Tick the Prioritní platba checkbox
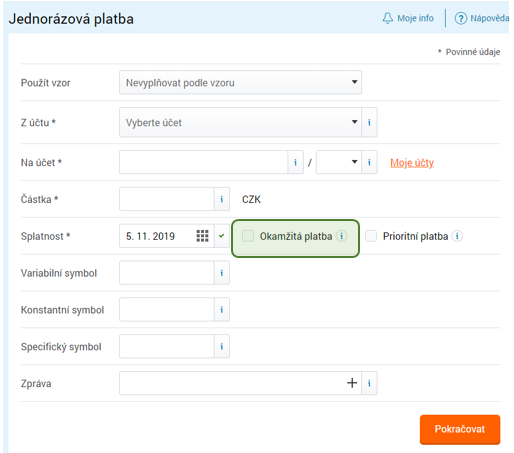 [x=371, y=236]
